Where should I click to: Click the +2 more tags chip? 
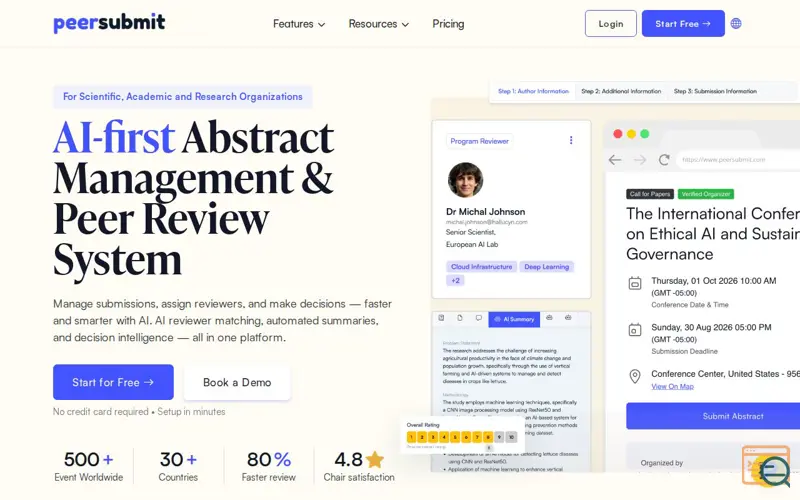point(456,281)
